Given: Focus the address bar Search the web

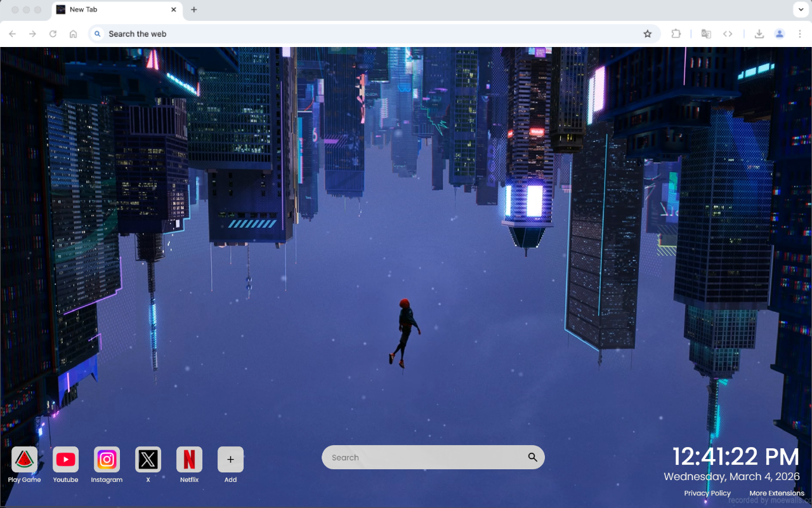Looking at the screenshot, I should (374, 34).
